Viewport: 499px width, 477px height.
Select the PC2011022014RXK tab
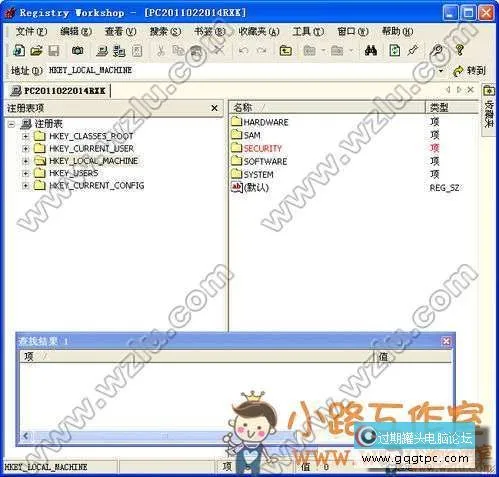[x=59, y=91]
